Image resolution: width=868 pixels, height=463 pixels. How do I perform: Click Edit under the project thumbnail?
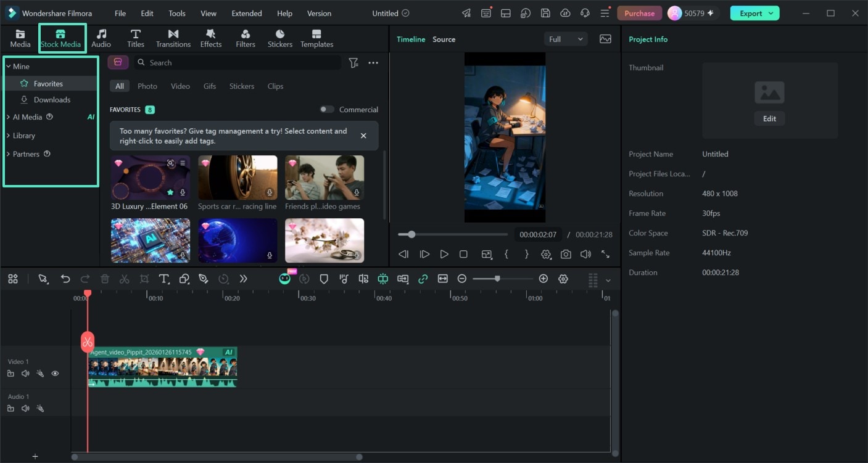coord(769,118)
